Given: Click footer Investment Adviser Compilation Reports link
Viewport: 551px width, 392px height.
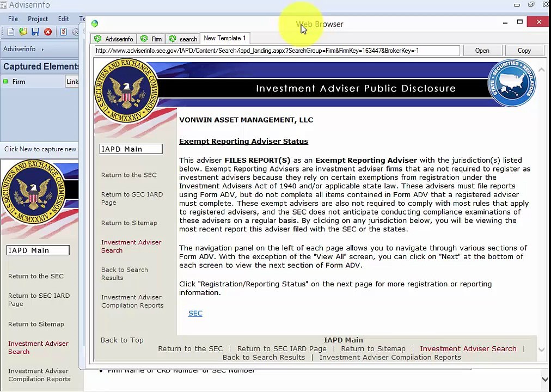Looking at the screenshot, I should 390,358.
